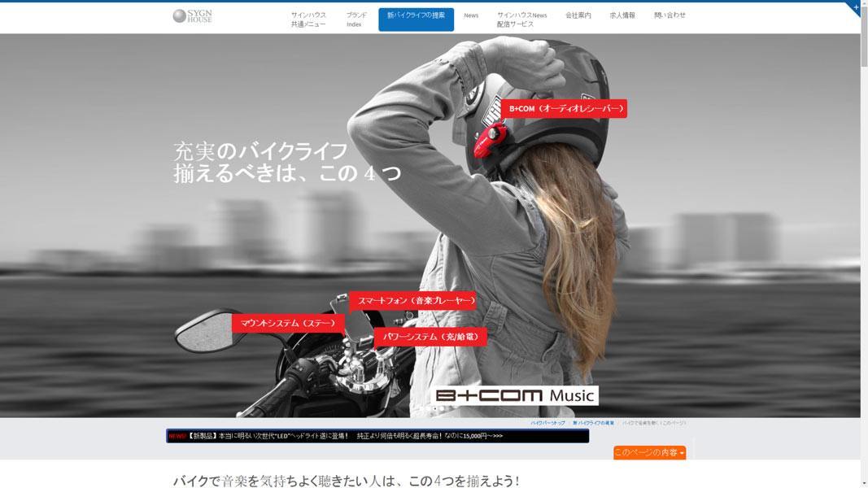Click the B+COM（オーディオレシーバー） red label
868x488 pixels.
pos(565,108)
